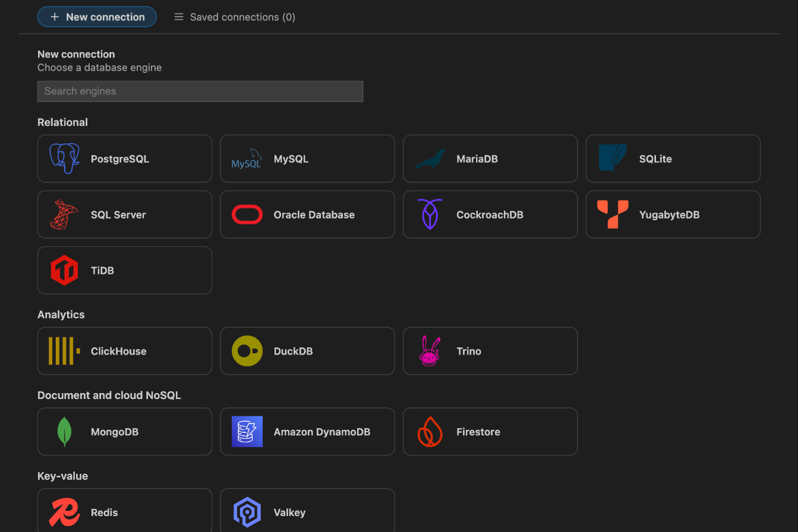Pick the Firestore label
The height and width of the screenshot is (532, 798).
(x=478, y=432)
